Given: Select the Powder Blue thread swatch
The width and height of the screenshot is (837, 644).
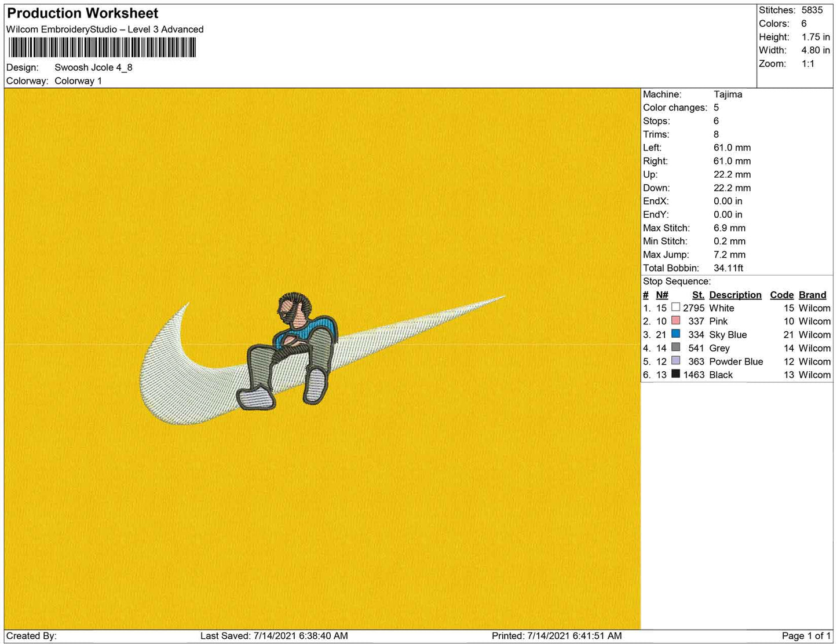Looking at the screenshot, I should (x=675, y=361).
